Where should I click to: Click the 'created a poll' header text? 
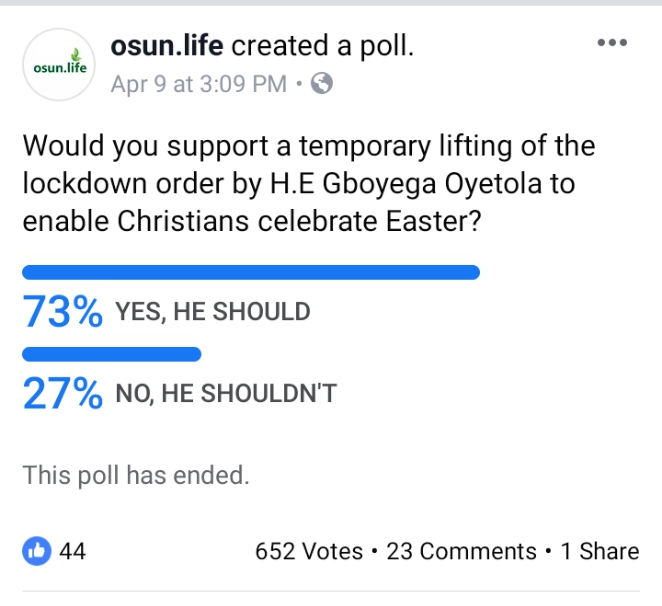(x=323, y=46)
